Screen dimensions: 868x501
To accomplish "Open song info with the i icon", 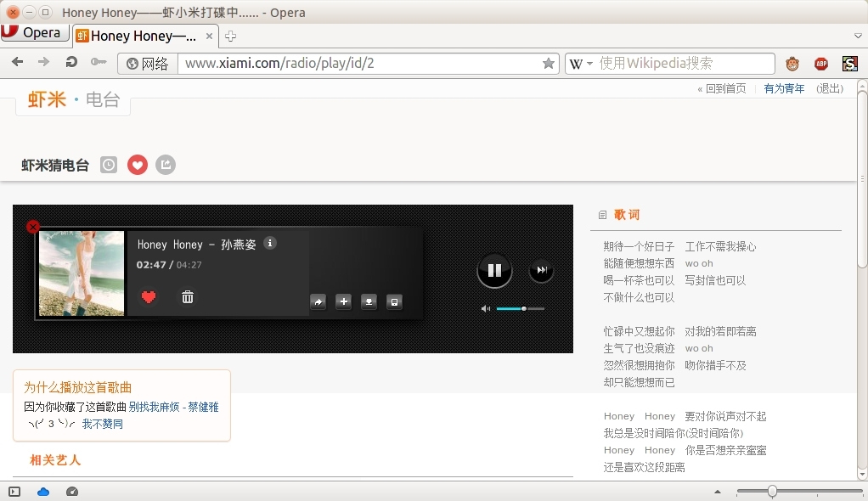I will 270,244.
